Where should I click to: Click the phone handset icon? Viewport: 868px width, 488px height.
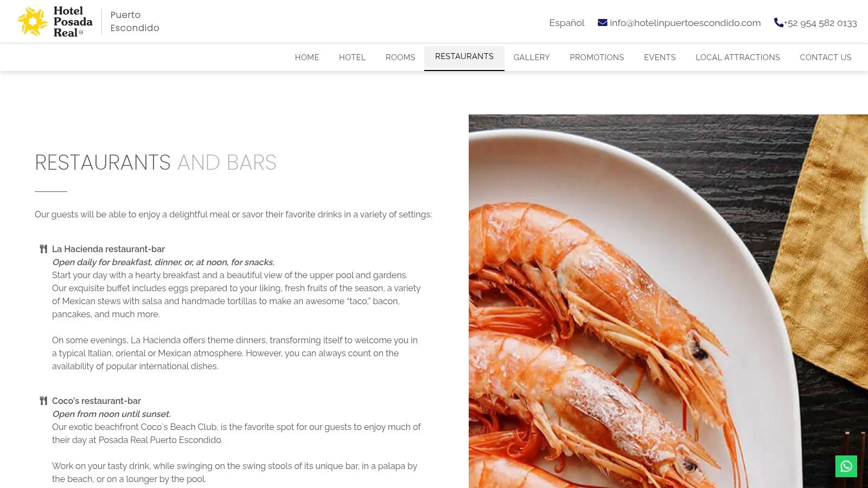(778, 22)
